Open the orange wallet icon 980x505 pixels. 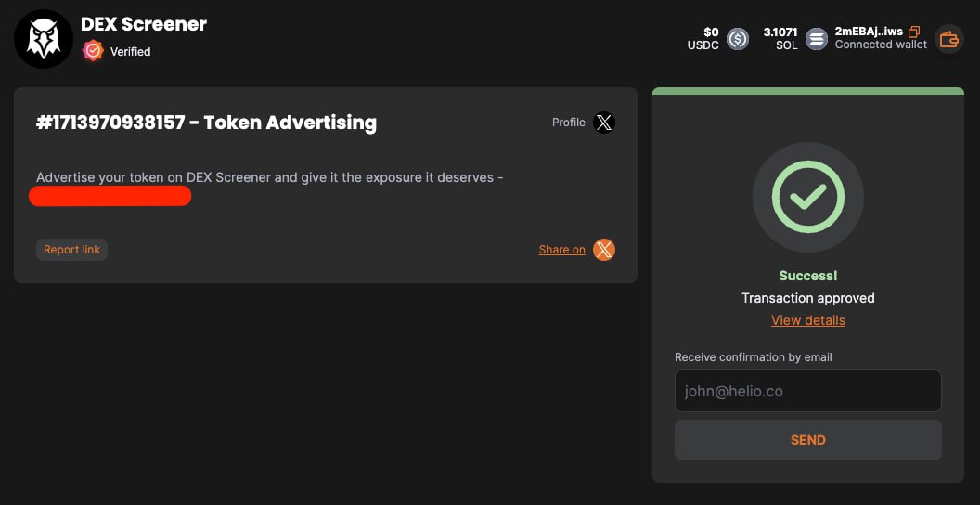949,39
